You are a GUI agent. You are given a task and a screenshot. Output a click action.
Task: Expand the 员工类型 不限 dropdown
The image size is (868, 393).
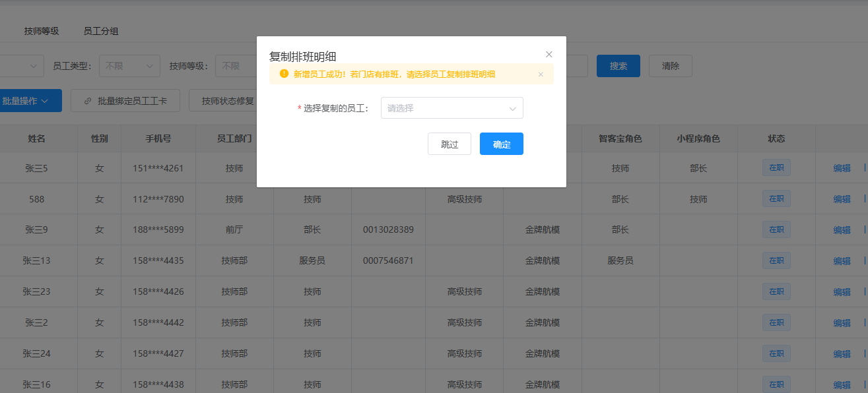pos(129,66)
